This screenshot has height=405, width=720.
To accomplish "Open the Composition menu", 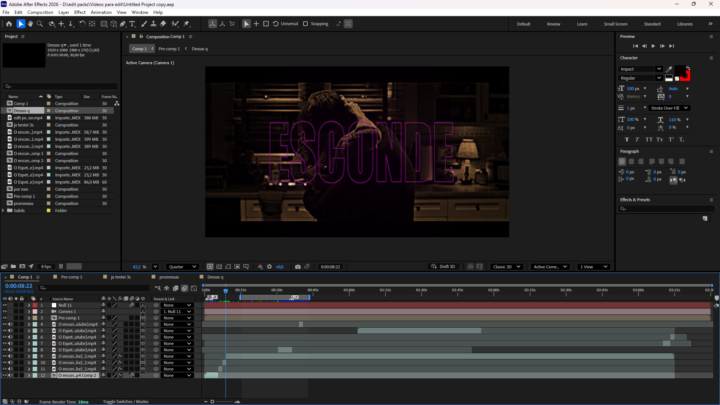I will [x=40, y=12].
